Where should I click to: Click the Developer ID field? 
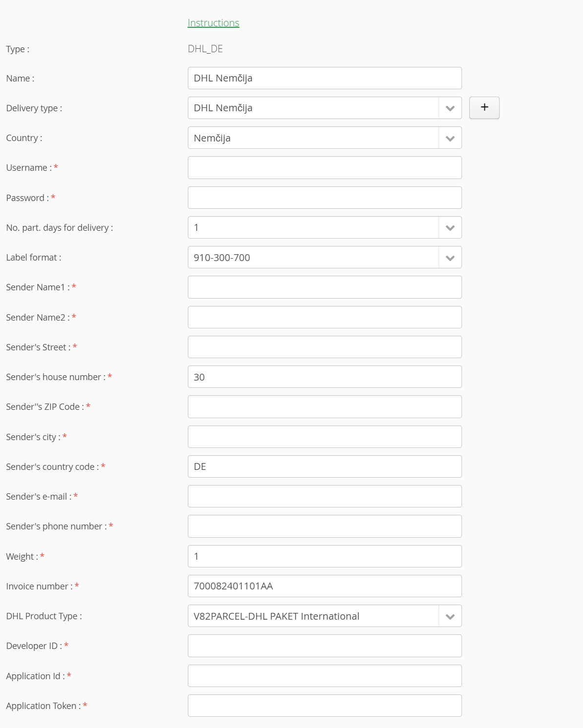click(x=324, y=646)
